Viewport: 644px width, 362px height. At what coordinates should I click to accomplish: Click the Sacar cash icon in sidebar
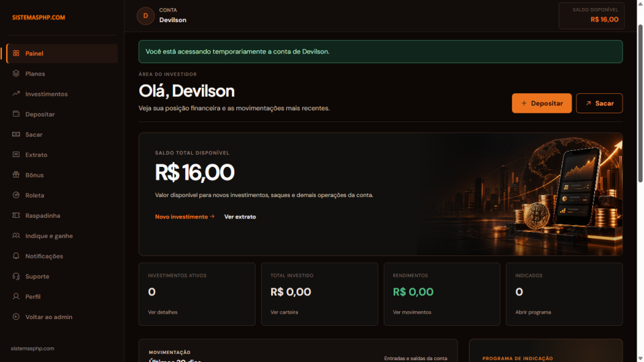[16, 134]
